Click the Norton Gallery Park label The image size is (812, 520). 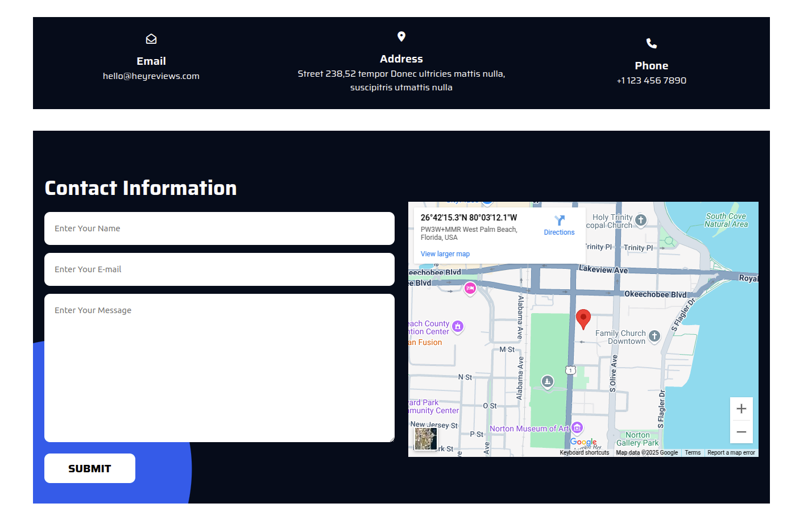[637, 439]
